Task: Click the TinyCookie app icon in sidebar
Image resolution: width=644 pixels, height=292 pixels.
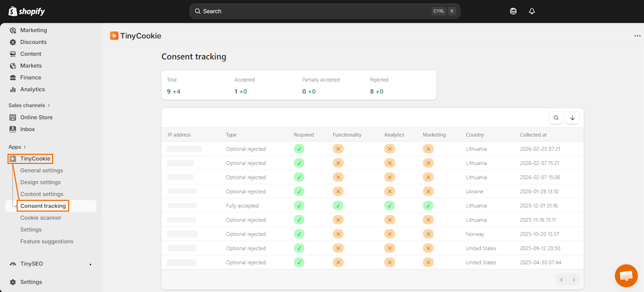Action: coord(13,159)
